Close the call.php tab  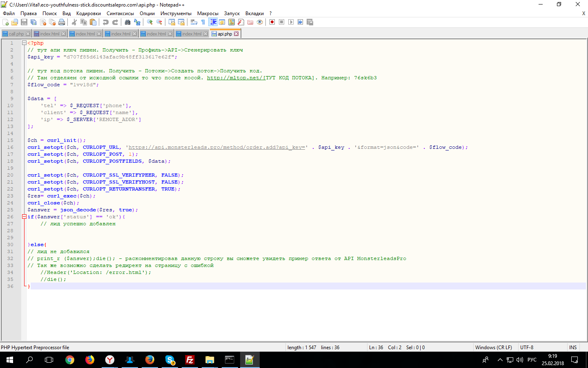[x=28, y=34]
